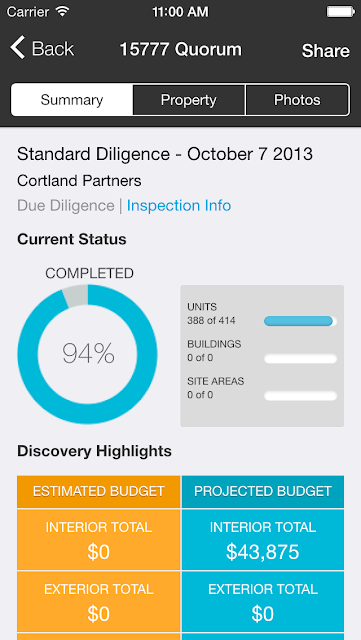Viewport: 361px width, 640px height.
Task: Switch to the Property tab
Action: pos(189,100)
